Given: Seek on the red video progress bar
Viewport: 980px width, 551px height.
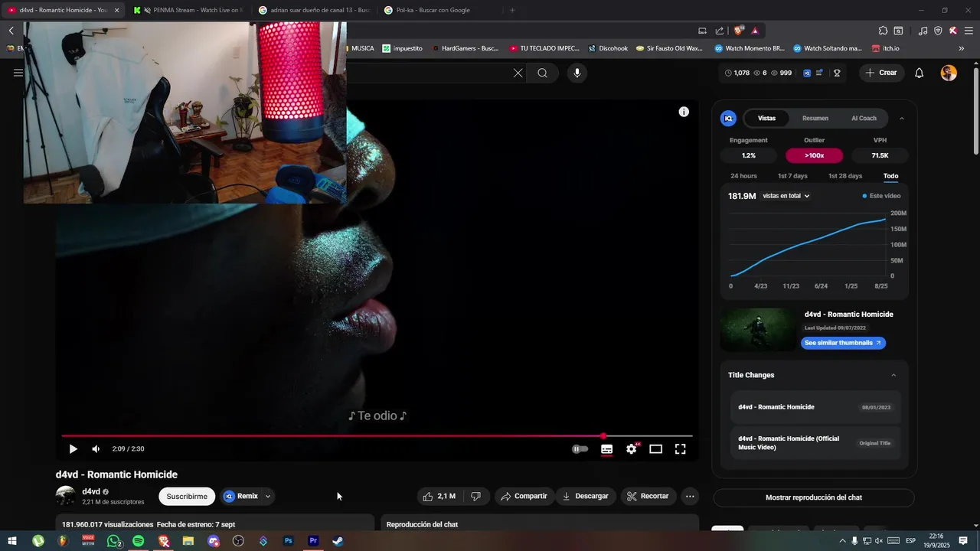Looking at the screenshot, I should (x=377, y=436).
